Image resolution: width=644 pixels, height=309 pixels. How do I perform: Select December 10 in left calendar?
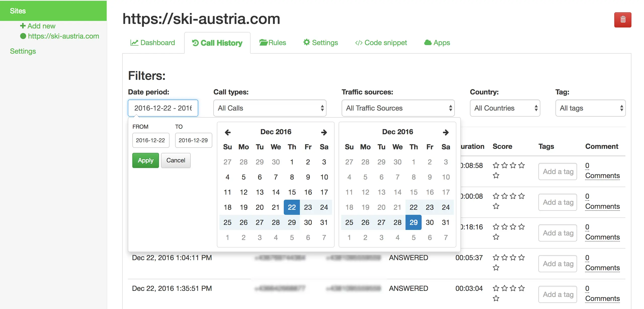click(324, 177)
